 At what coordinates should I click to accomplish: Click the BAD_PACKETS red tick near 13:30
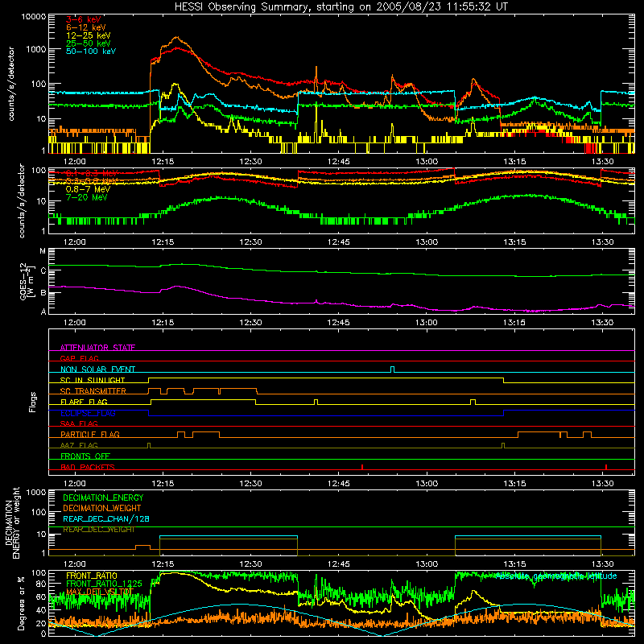[606, 467]
